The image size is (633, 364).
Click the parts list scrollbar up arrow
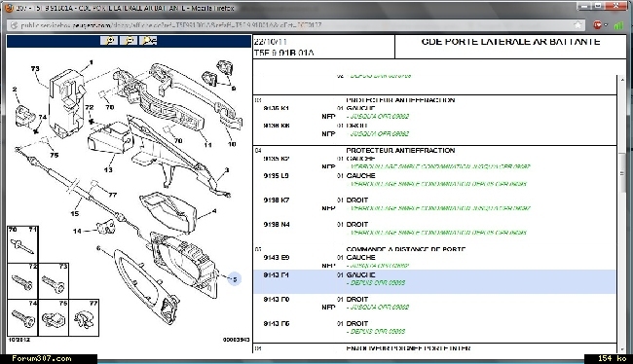click(622, 80)
